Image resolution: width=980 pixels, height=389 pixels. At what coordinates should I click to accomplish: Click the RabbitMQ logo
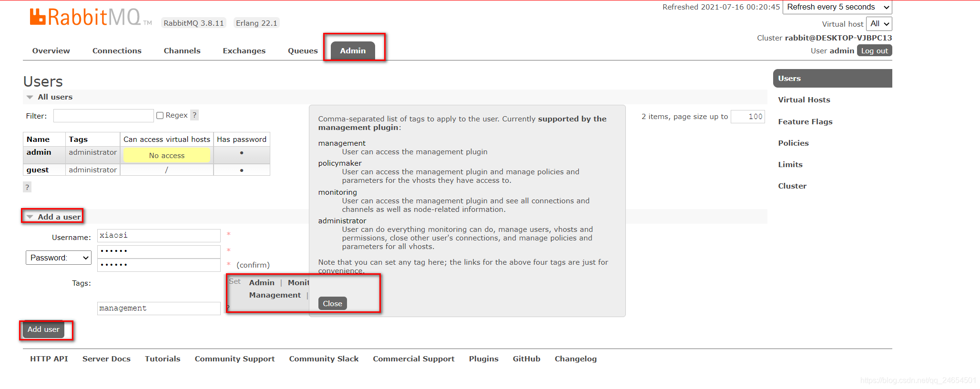point(91,17)
